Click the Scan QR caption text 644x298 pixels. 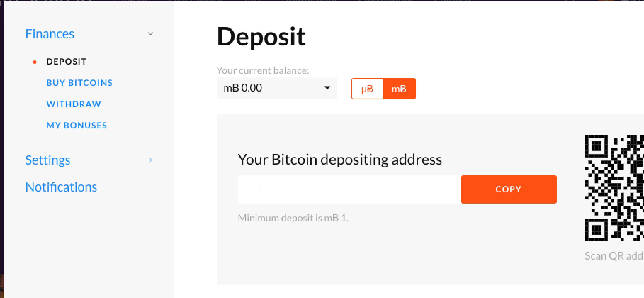tap(614, 256)
